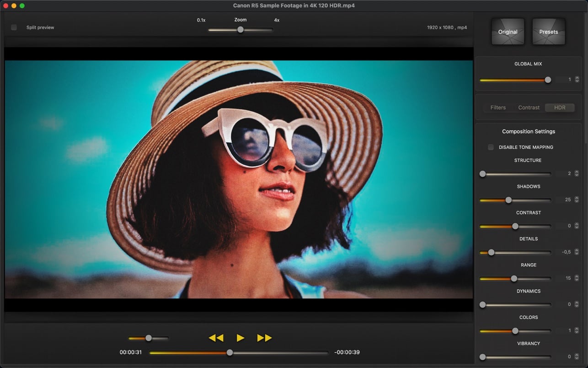
Task: Click the playback speed slider knob
Action: coord(149,338)
